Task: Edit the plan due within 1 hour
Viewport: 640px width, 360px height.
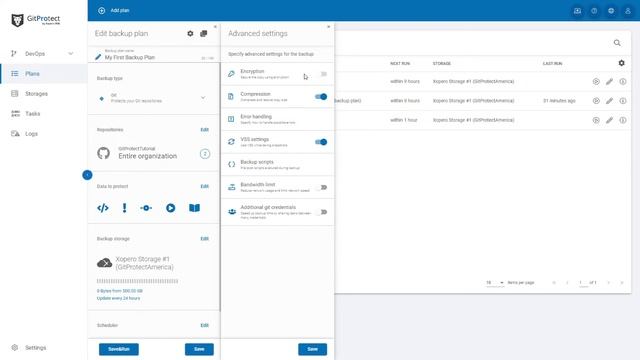Action: 609,120
